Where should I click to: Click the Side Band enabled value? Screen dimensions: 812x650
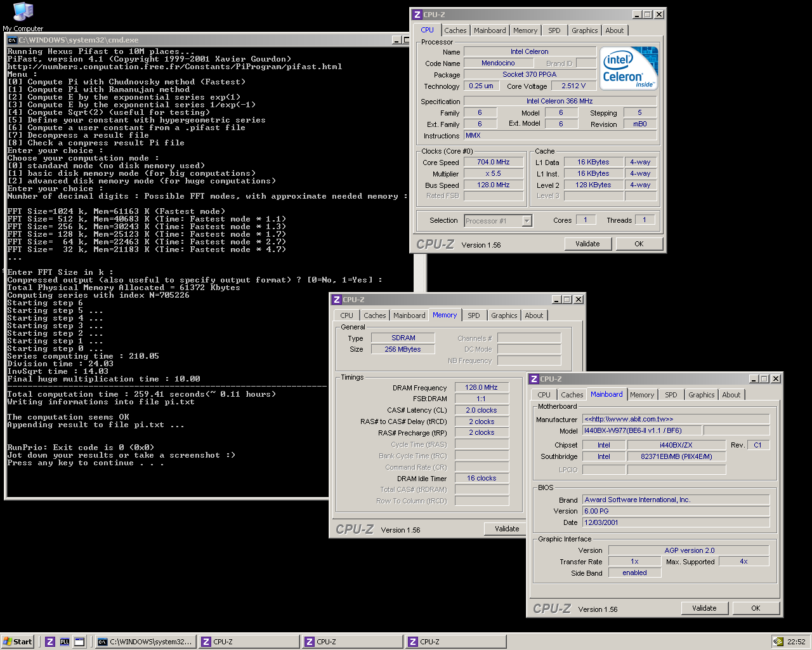pos(634,573)
